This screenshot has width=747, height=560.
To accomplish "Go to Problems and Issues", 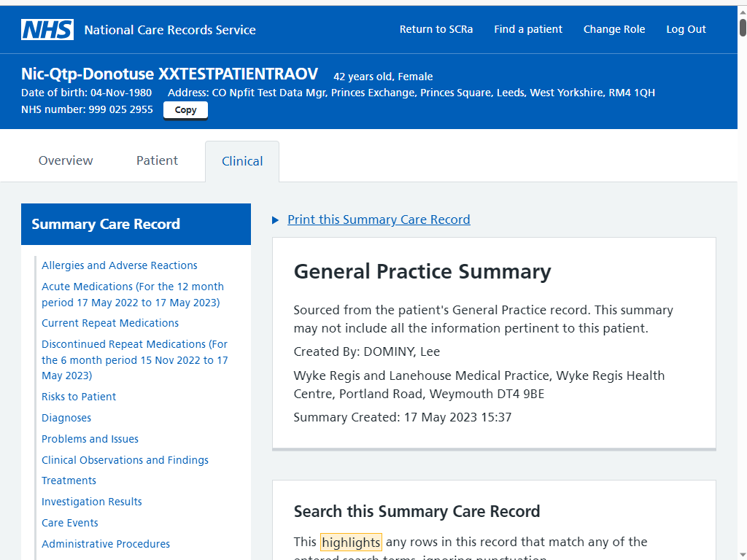I will pyautogui.click(x=90, y=438).
